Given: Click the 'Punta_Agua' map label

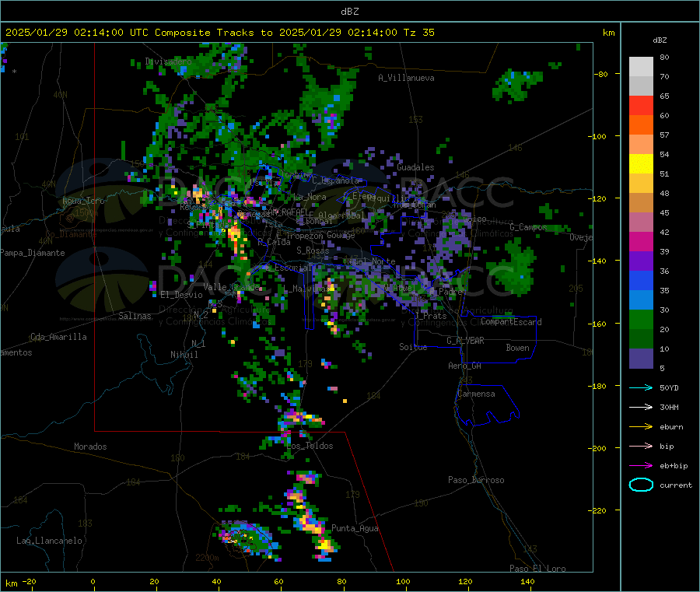Looking at the screenshot, I should click(355, 528).
